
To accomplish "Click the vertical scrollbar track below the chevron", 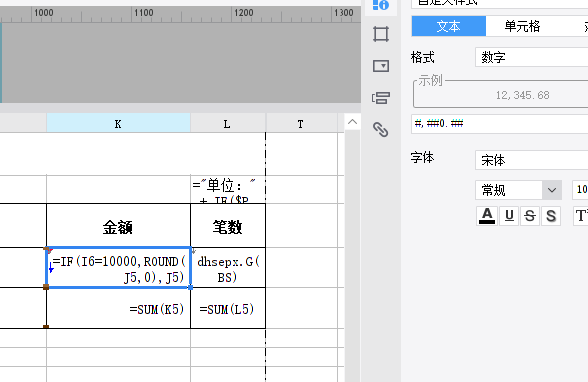I will (x=352, y=256).
